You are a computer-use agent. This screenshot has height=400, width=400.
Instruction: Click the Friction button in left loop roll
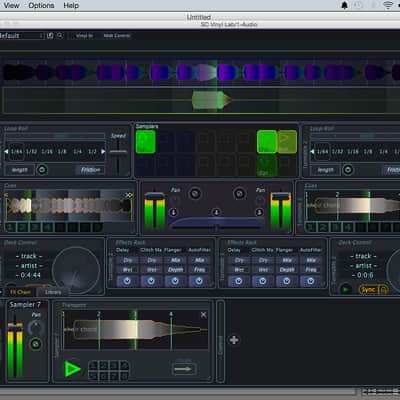[x=90, y=170]
